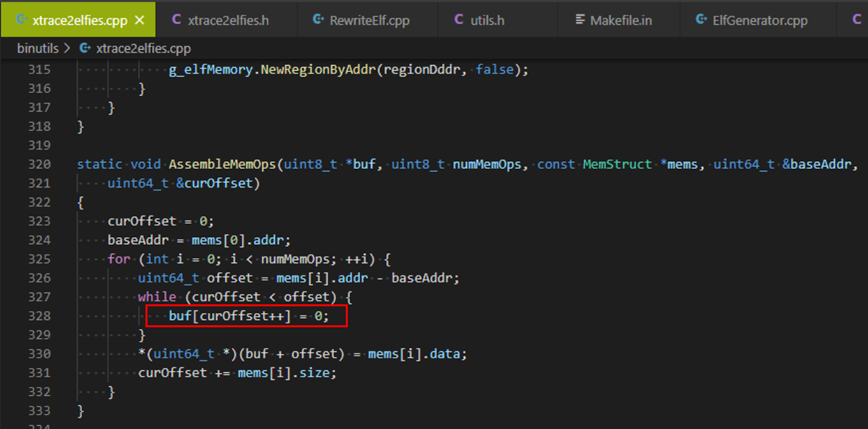Click 'uint64_t offset' on line 326
The width and height of the screenshot is (868, 429).
point(195,278)
